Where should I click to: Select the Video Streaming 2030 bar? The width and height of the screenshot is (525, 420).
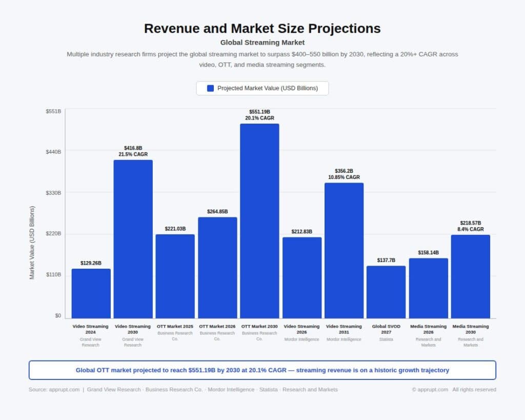tap(133, 239)
